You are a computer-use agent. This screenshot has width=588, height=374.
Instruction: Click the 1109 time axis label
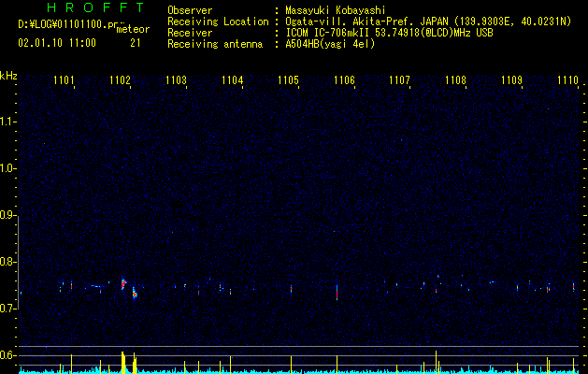click(512, 79)
